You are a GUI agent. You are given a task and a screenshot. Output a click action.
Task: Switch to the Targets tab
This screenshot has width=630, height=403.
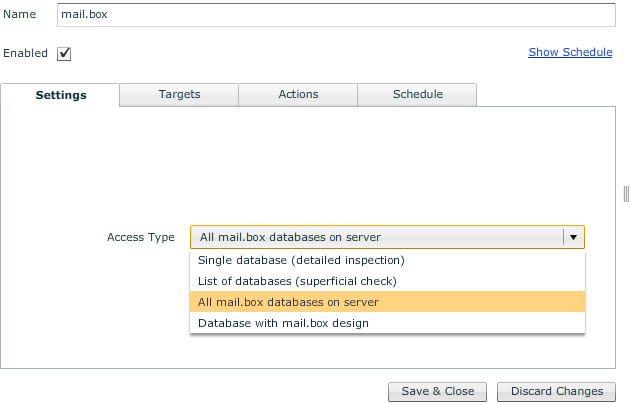(x=179, y=94)
